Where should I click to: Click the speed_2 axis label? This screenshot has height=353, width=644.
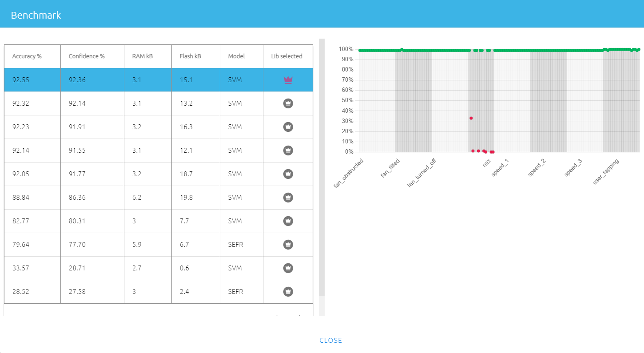tap(537, 168)
